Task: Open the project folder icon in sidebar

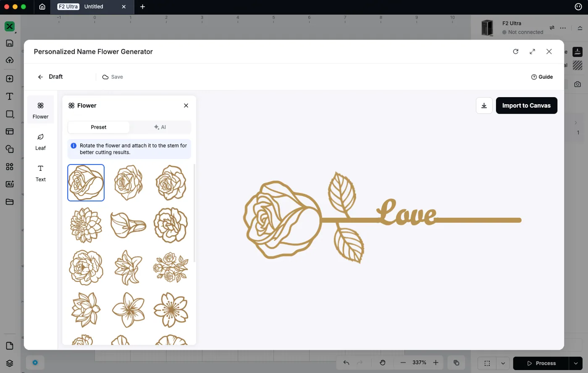Action: click(10, 202)
